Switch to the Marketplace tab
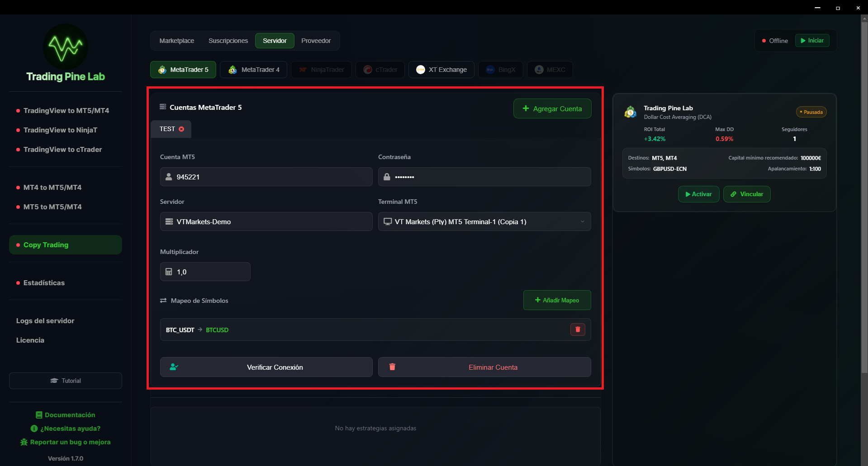The width and height of the screenshot is (868, 466). pos(176,40)
